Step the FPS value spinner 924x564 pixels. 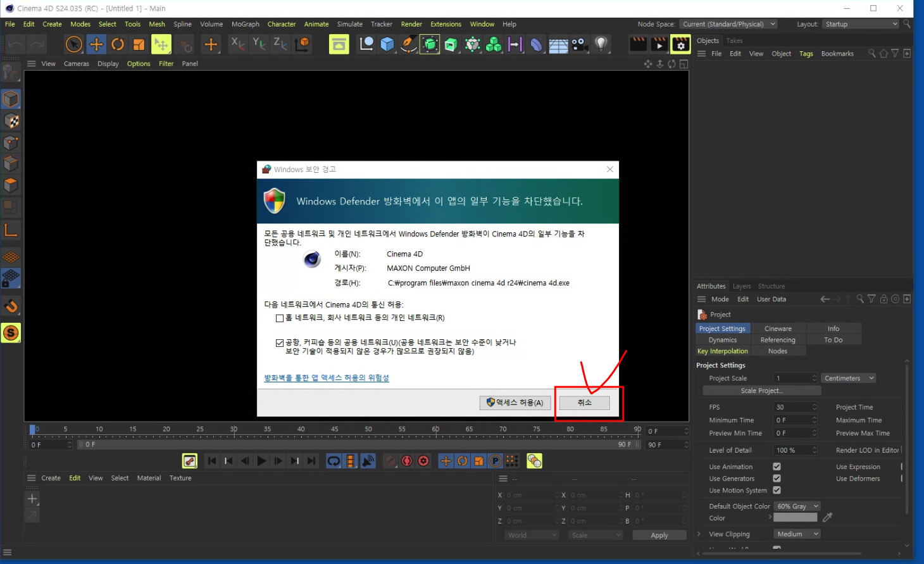click(815, 407)
